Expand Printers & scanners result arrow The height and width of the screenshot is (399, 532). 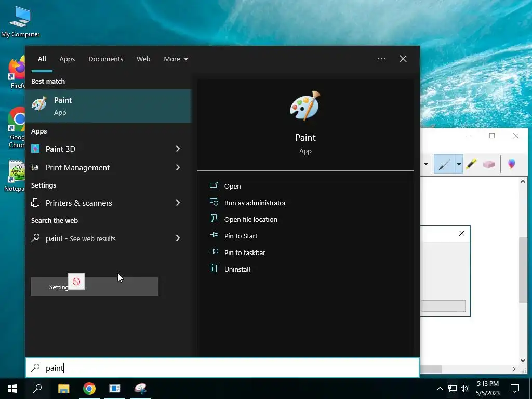point(178,203)
